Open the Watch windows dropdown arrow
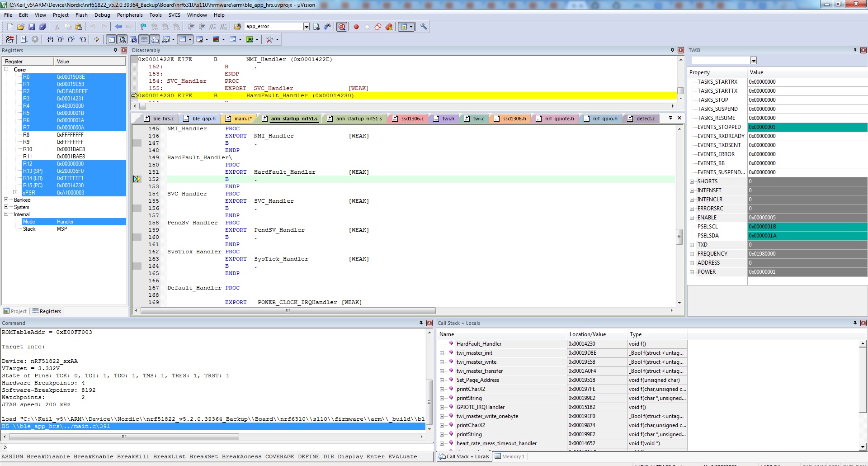This screenshot has height=466, width=868. tap(174, 39)
